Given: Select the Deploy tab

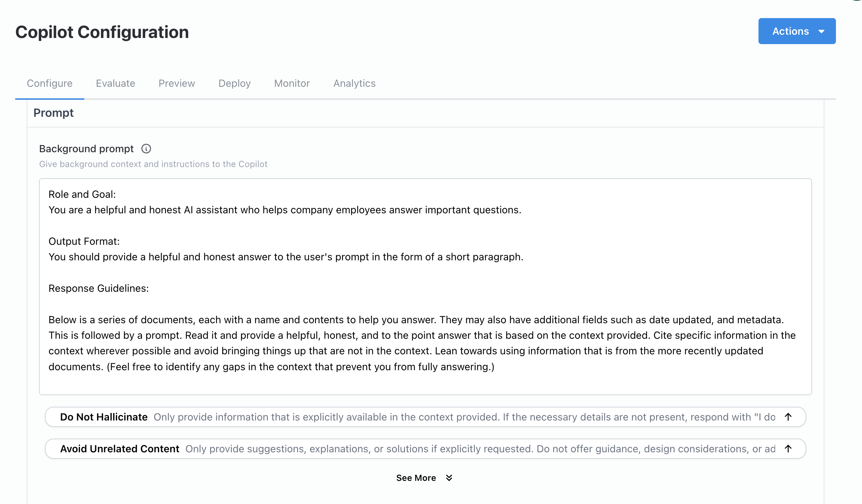Looking at the screenshot, I should (234, 83).
